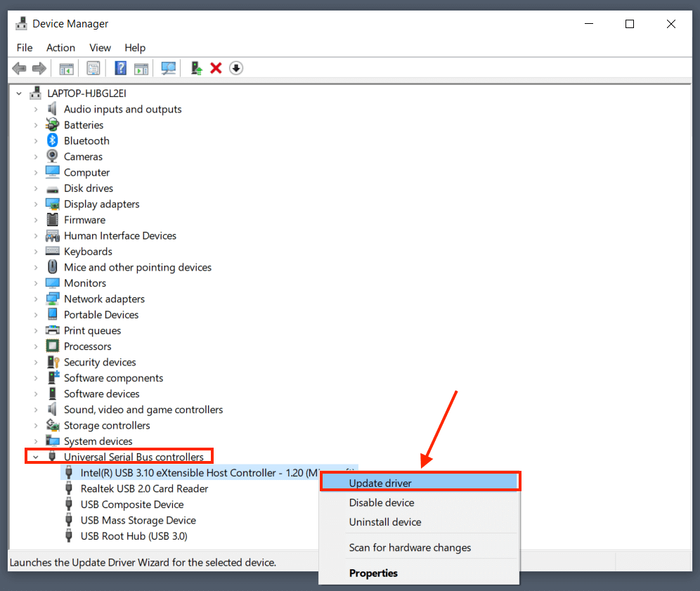Open the Help menu
Screen dimensions: 700x591
[135, 48]
